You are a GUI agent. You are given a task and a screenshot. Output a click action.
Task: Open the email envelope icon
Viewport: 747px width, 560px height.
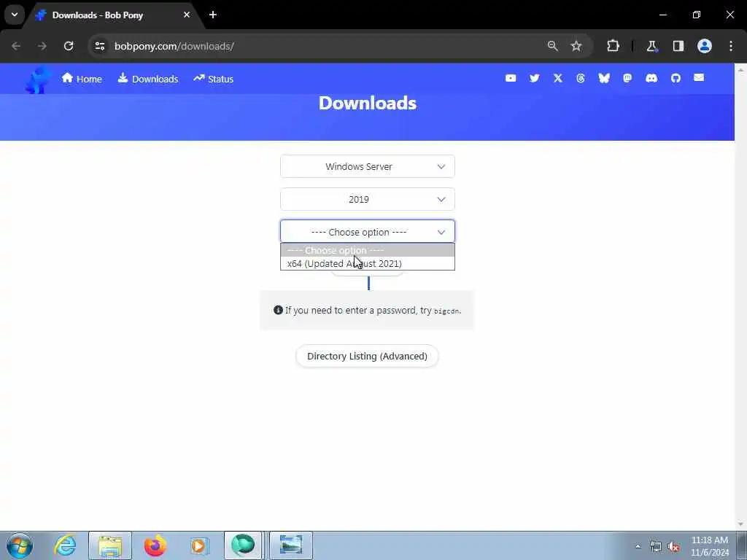[x=699, y=77]
